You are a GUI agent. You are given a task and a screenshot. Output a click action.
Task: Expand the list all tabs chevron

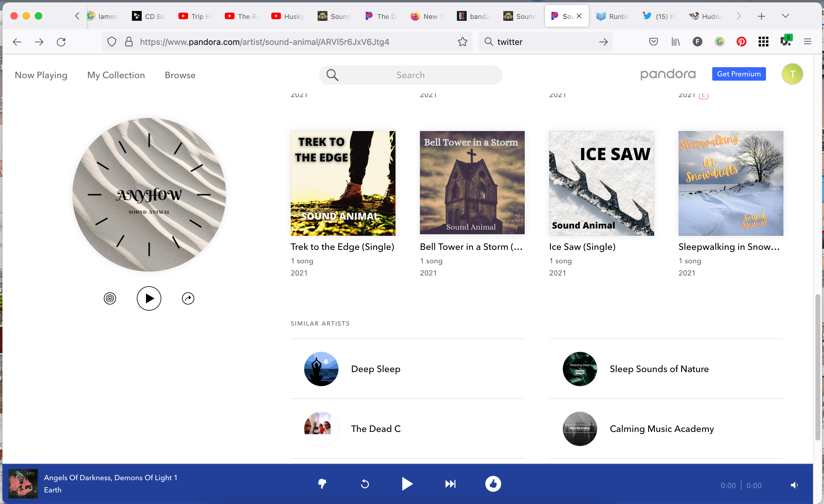(x=786, y=16)
